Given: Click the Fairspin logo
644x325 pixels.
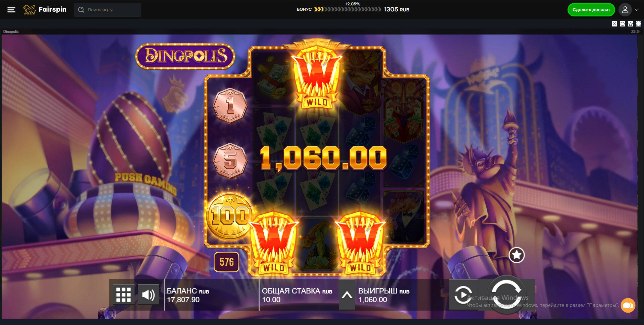Looking at the screenshot, I should point(45,10).
